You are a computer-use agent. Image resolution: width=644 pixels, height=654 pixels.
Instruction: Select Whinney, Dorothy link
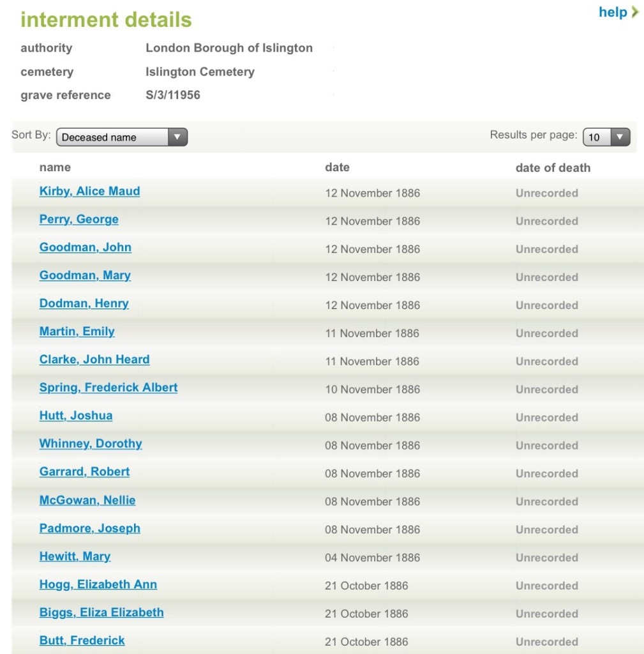[x=91, y=444]
